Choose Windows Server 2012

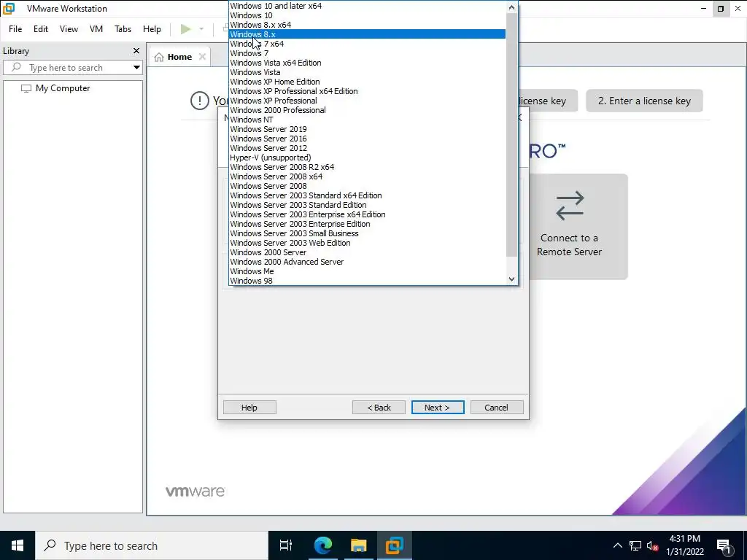[368, 148]
